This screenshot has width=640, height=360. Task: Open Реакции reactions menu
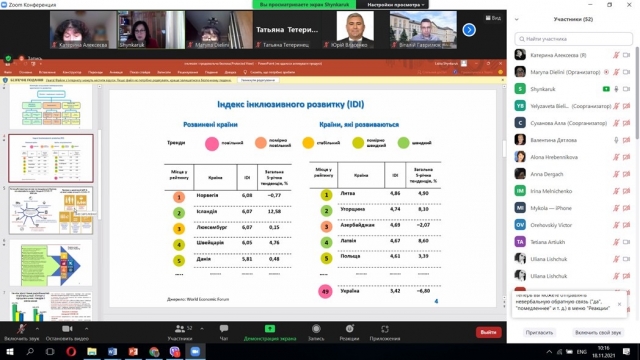(349, 332)
